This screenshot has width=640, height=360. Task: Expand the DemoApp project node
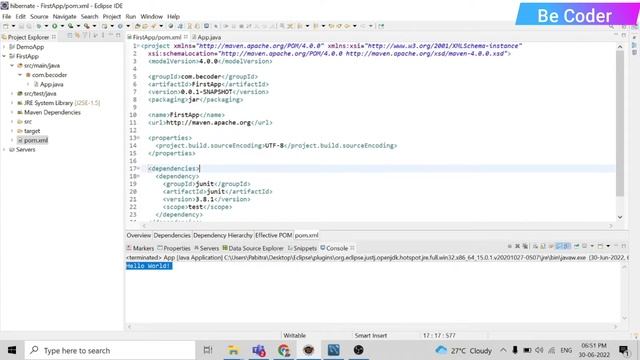click(4, 47)
